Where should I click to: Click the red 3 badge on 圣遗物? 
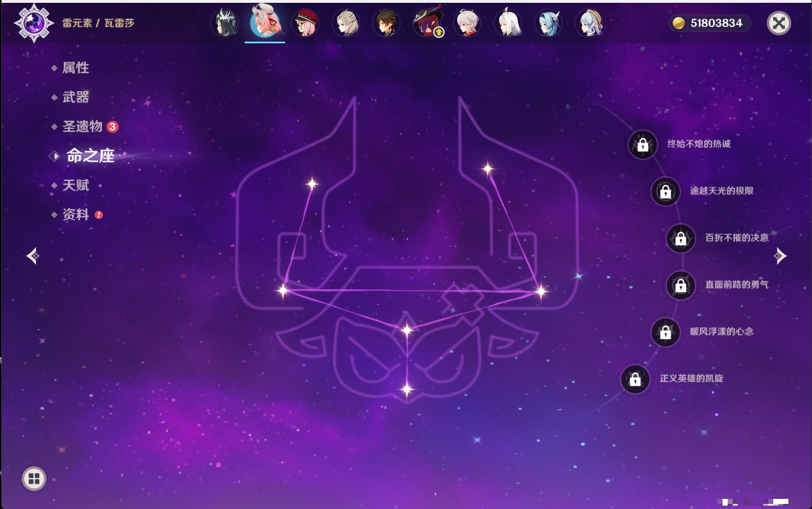pos(112,127)
